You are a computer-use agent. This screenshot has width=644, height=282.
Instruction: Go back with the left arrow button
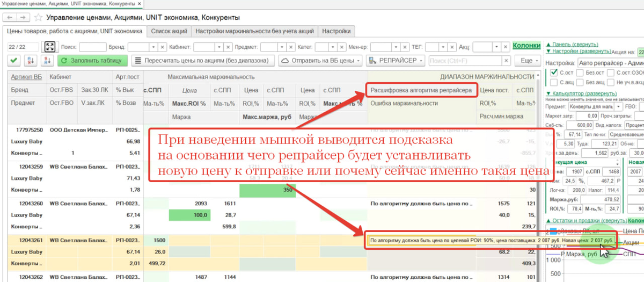click(x=10, y=18)
